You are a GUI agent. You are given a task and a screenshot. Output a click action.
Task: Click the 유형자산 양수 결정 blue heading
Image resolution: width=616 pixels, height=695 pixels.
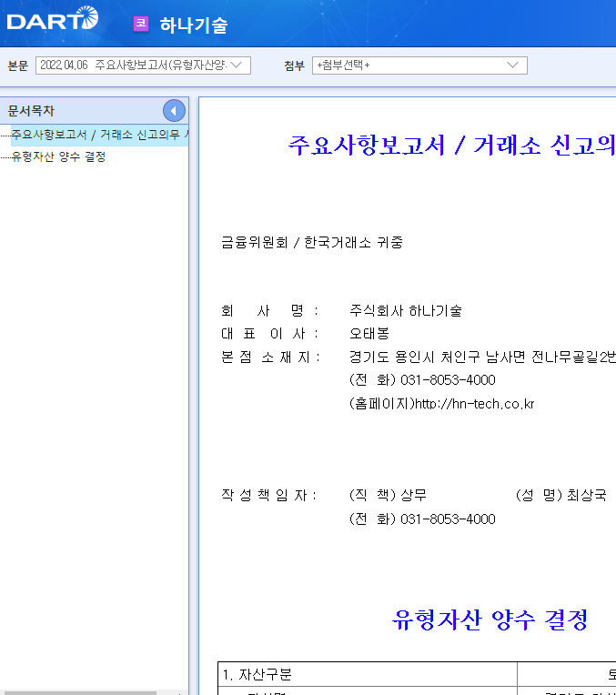[490, 619]
